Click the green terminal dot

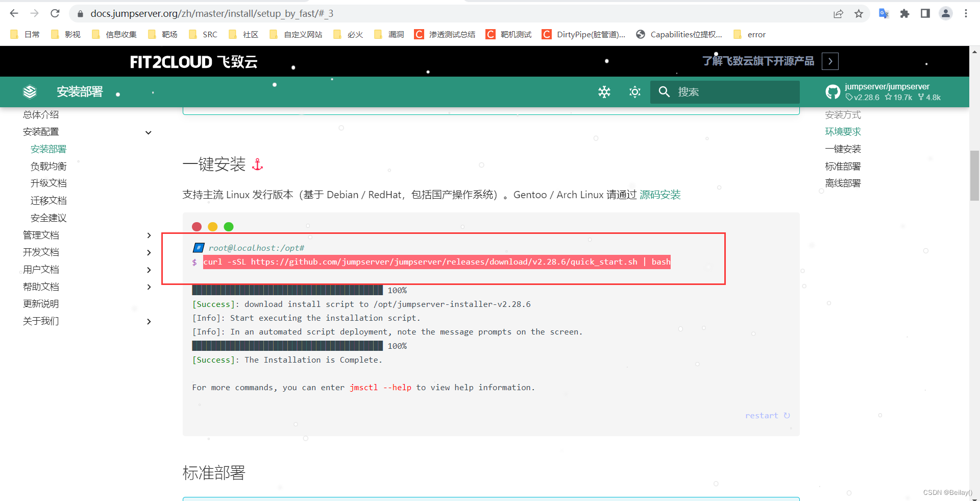click(x=229, y=227)
